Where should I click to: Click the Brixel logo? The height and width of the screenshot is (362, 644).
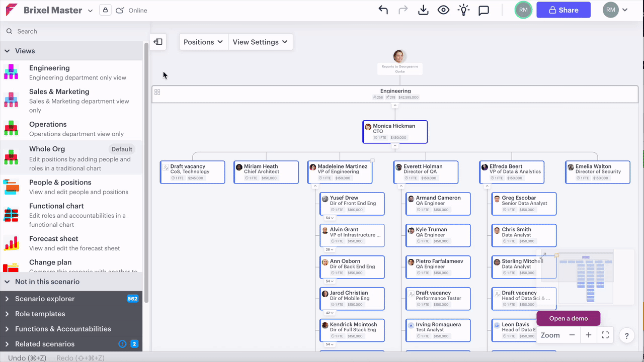11,10
